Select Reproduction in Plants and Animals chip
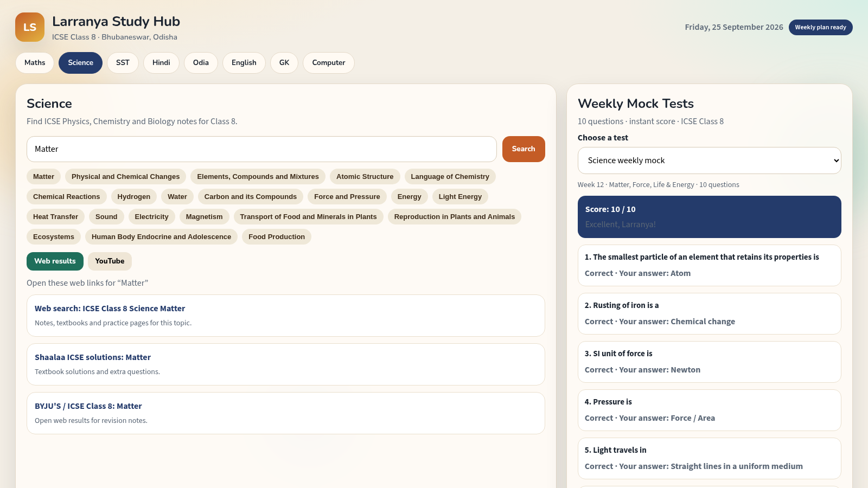The image size is (868, 488). [454, 217]
